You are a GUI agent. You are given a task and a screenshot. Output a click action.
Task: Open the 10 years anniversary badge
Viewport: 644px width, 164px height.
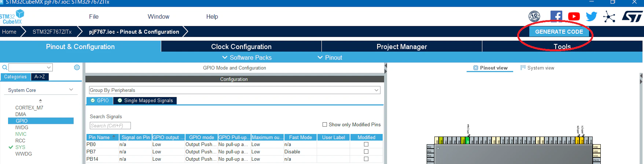[x=534, y=16]
